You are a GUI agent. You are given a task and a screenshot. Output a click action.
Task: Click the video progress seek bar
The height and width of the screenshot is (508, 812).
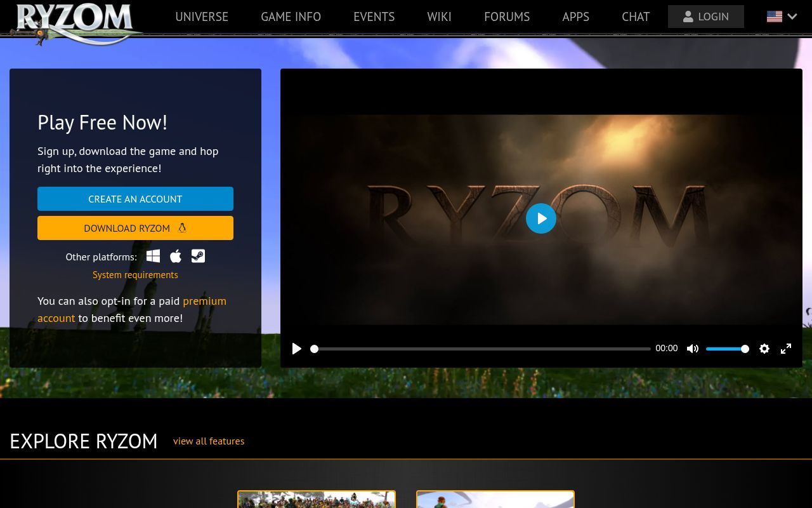tap(482, 349)
